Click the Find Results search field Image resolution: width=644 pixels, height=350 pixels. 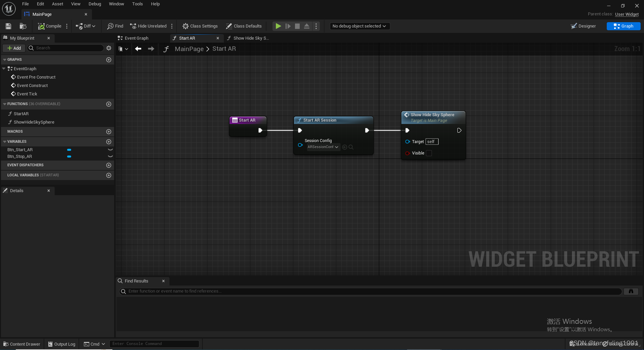tap(370, 292)
